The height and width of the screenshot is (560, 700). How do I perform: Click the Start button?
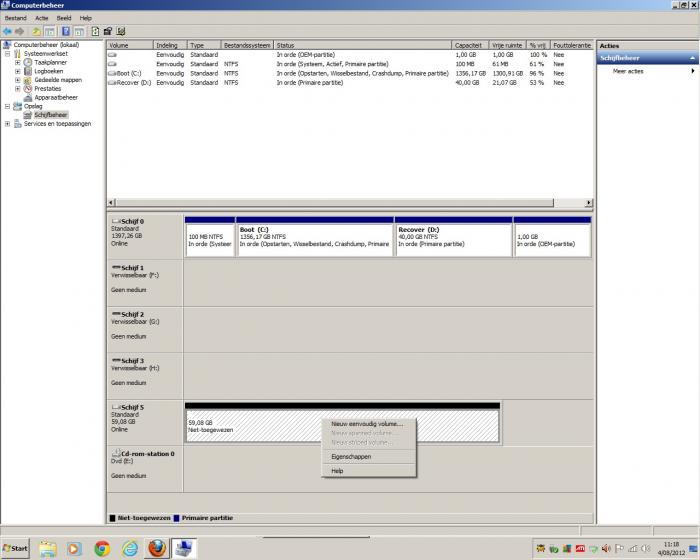[16, 548]
